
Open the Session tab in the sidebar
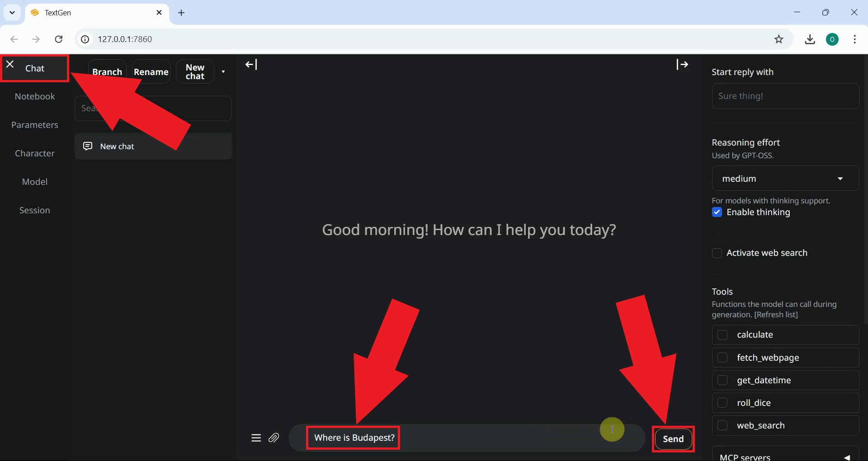coord(34,210)
